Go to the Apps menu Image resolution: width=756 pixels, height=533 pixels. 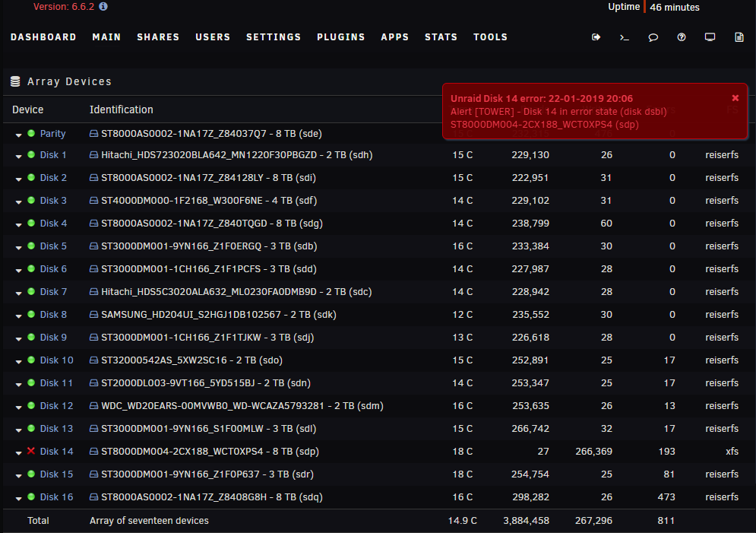(395, 37)
